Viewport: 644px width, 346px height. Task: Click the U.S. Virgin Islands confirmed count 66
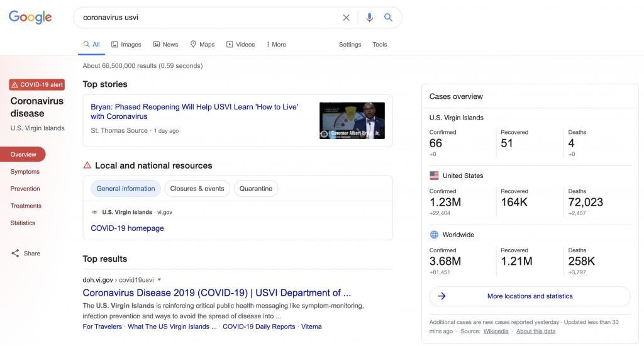436,143
